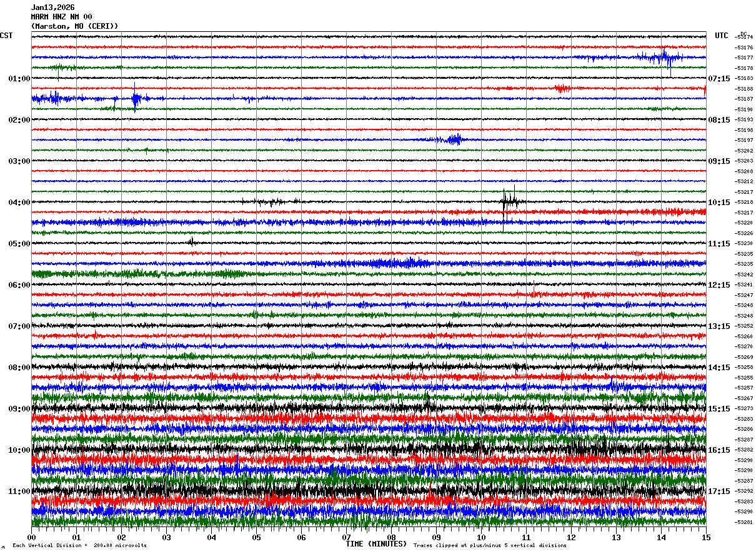Click the (Marston, MO (CERI)) location label

[x=74, y=26]
